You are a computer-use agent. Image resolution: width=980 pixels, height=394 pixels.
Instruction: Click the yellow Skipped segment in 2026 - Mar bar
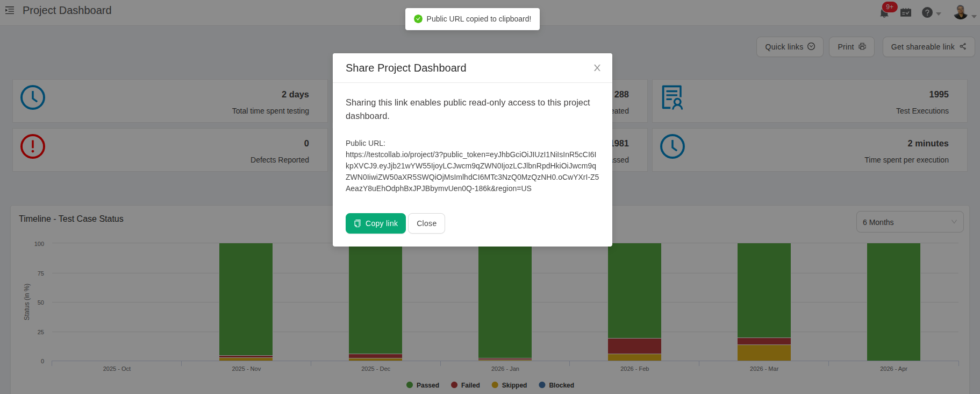764,353
